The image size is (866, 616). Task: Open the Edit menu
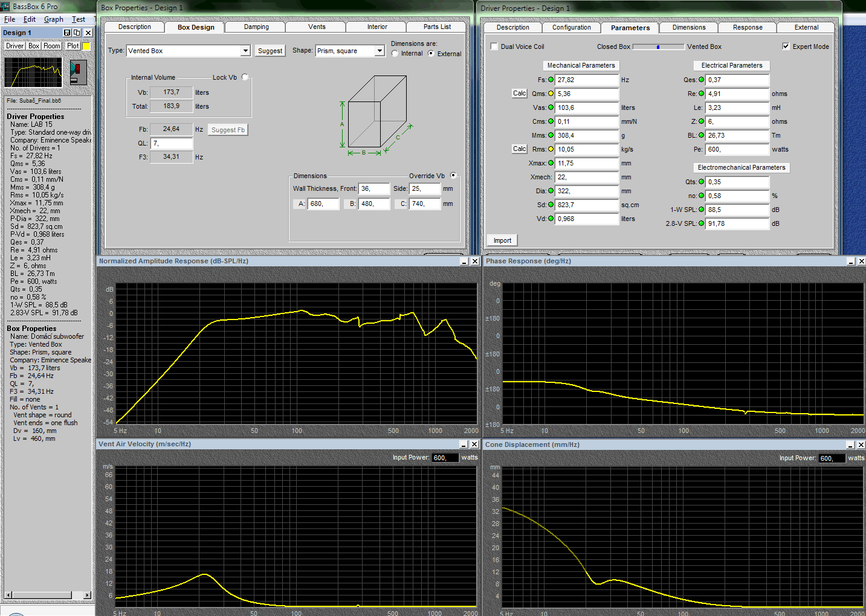point(30,19)
